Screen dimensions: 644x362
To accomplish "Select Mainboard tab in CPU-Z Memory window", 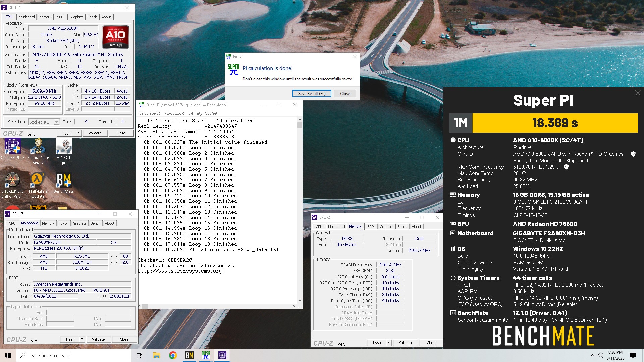I will tap(336, 227).
